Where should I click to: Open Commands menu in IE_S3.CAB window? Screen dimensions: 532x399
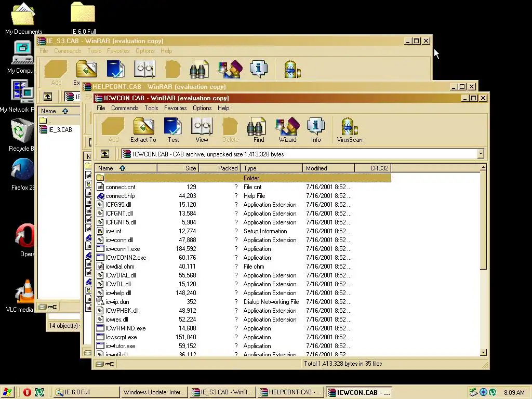(68, 51)
